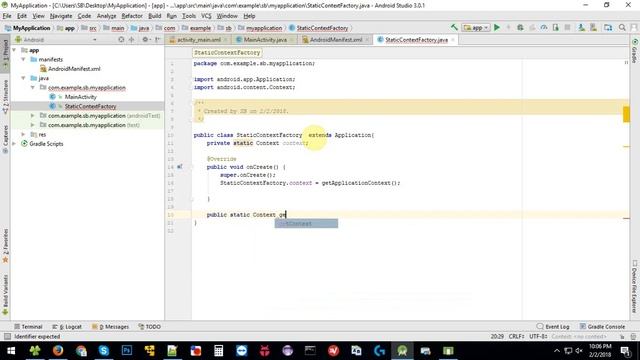Toggle the Captures tool window stripe
This screenshot has width=640, height=360.
(5, 139)
